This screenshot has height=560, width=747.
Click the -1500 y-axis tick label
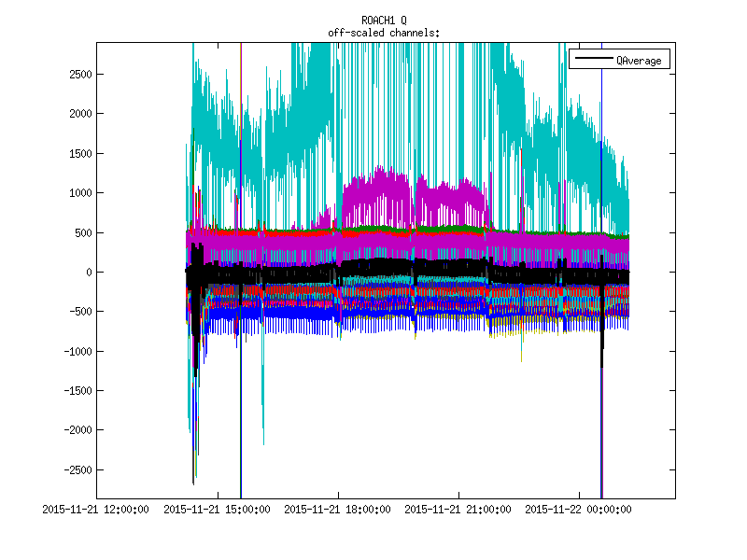tap(74, 391)
